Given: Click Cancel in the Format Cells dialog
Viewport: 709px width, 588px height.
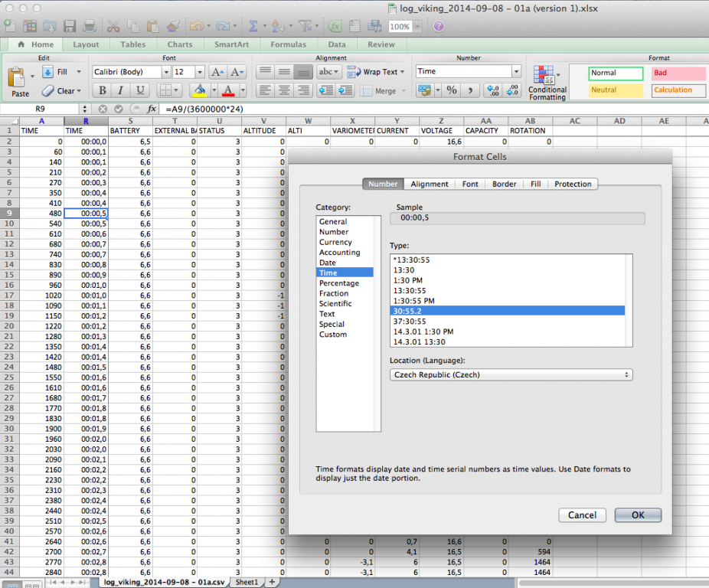Looking at the screenshot, I should tap(582, 515).
